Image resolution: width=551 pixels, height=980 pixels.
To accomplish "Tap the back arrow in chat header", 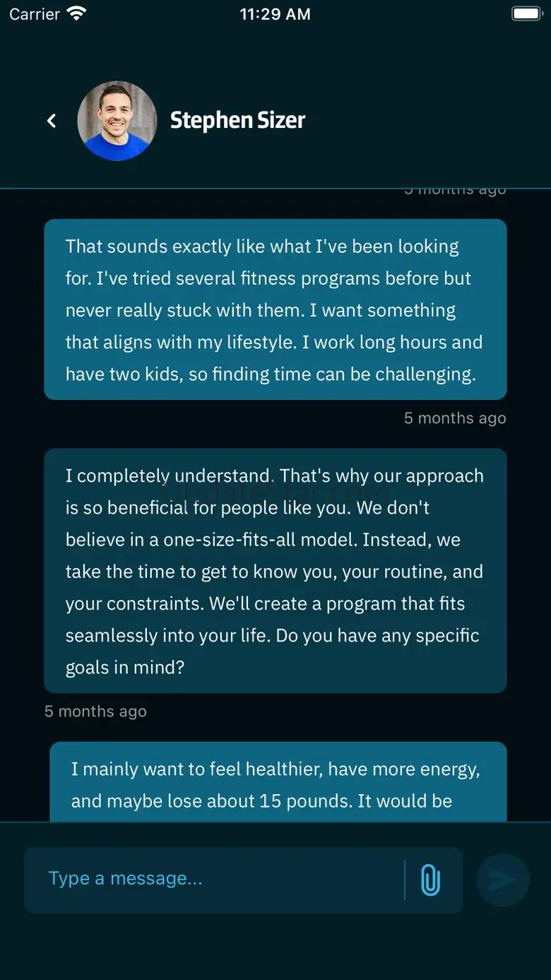I will pos(52,121).
